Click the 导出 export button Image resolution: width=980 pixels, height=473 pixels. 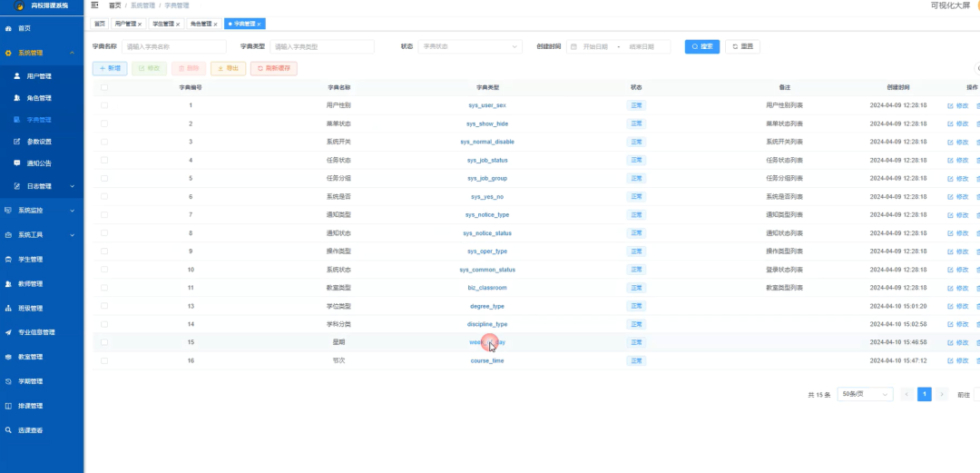coord(228,68)
